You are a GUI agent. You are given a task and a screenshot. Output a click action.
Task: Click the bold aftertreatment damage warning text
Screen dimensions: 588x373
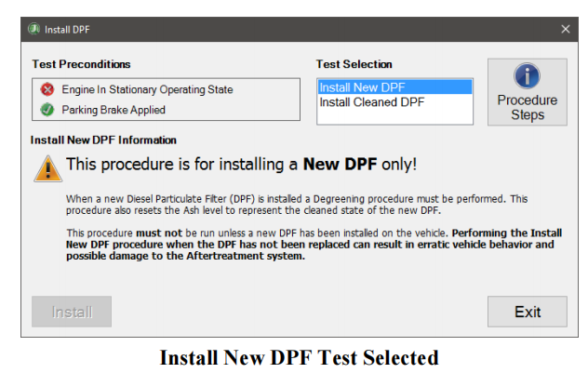(314, 245)
